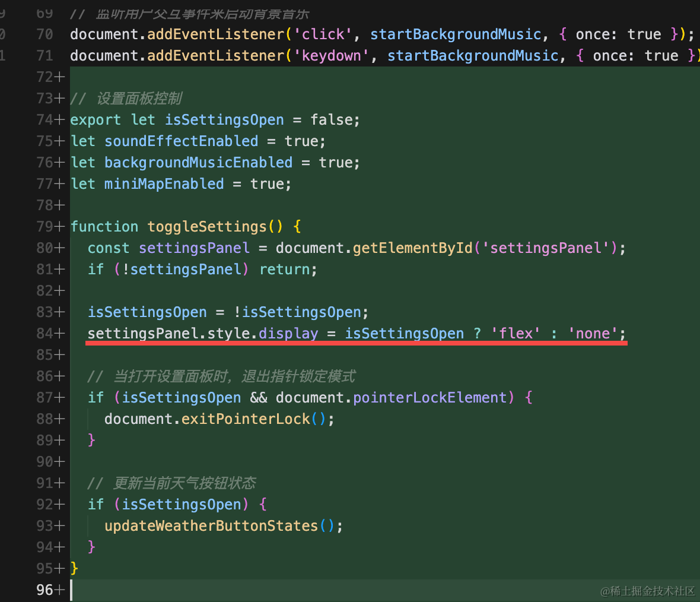Click the closing brace on line 89
The width and height of the screenshot is (700, 602).
point(91,440)
